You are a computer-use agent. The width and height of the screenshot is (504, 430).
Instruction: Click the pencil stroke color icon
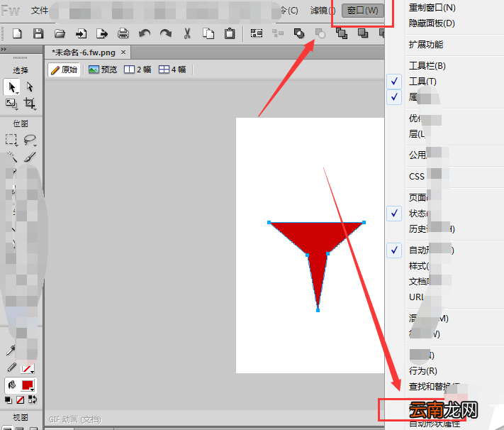(11, 368)
